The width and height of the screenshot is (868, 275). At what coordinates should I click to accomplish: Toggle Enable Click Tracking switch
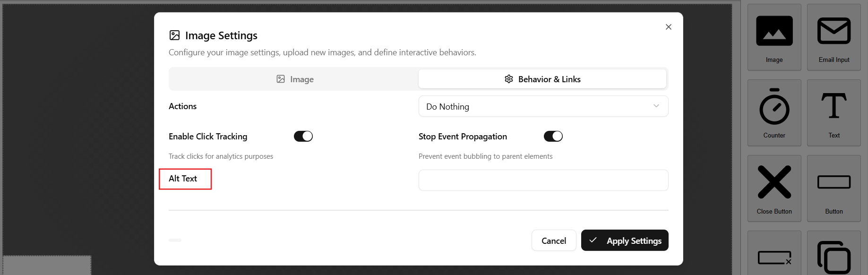coord(303,137)
